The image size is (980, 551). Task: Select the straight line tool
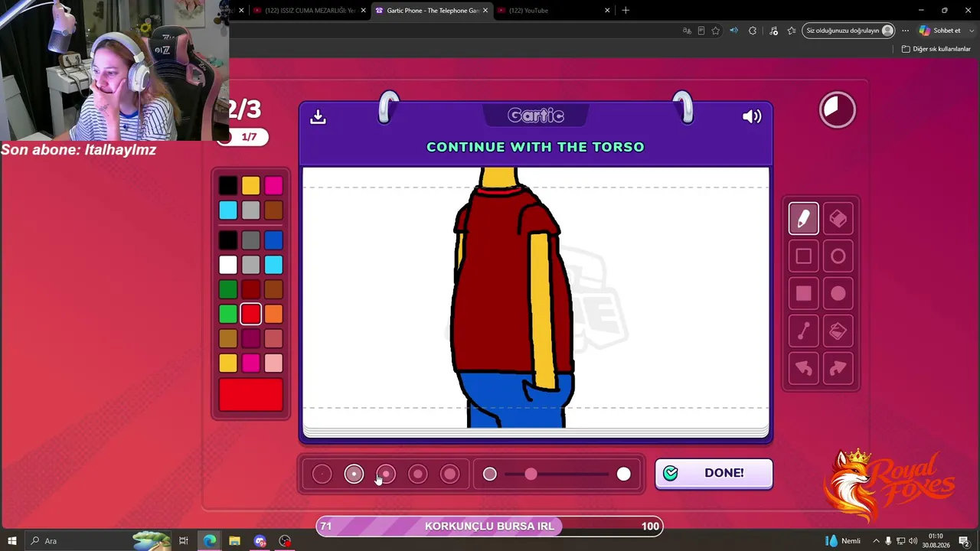(804, 331)
